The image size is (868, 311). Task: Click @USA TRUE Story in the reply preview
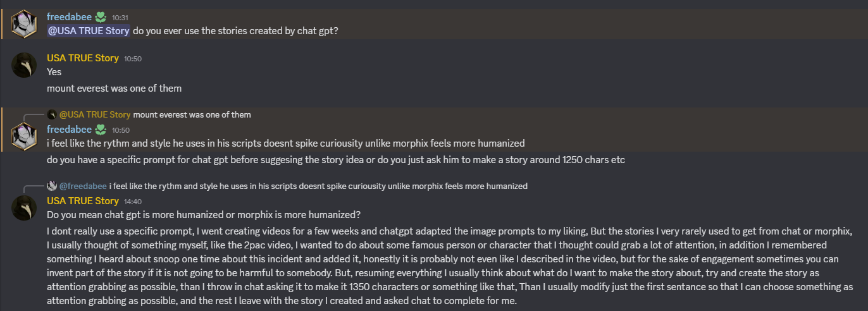pyautogui.click(x=95, y=114)
